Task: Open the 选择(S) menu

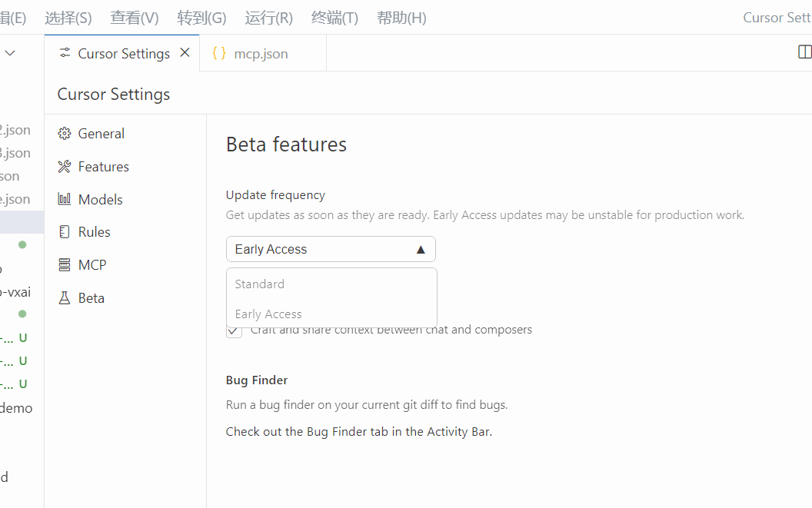Action: [x=68, y=18]
